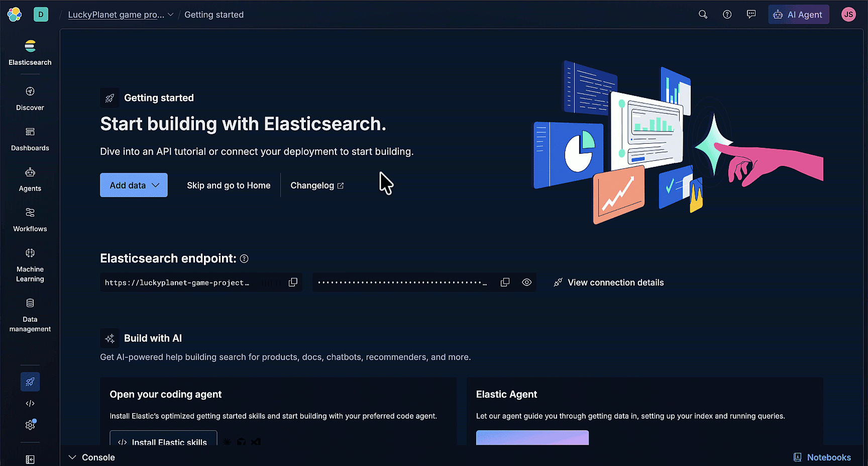The image size is (868, 466).
Task: Click the Open your coding agent heading
Action: pos(166,395)
